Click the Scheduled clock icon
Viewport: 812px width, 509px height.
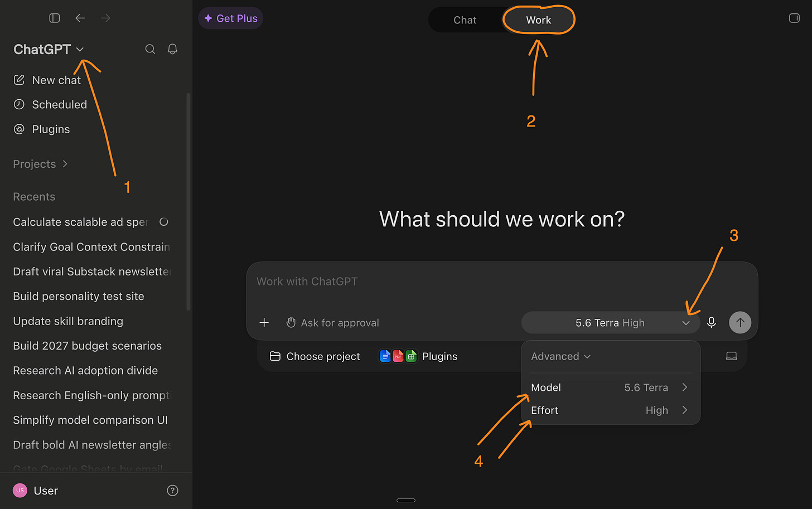19,104
